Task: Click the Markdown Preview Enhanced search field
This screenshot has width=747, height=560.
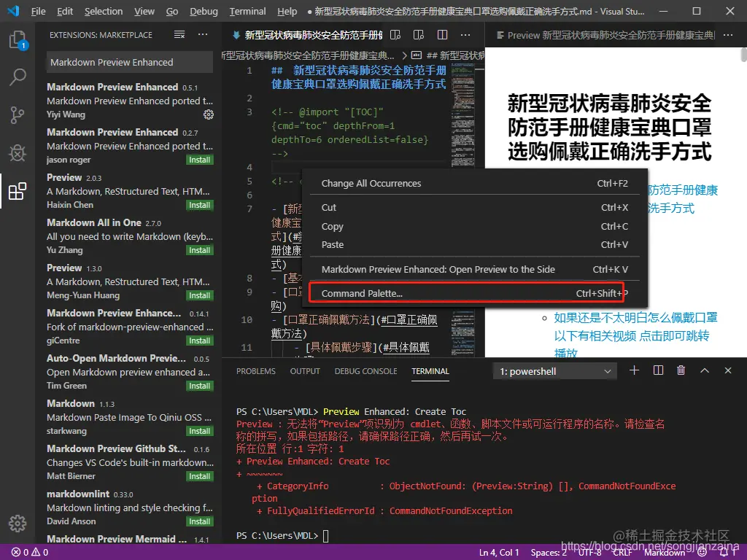Action: pos(128,62)
